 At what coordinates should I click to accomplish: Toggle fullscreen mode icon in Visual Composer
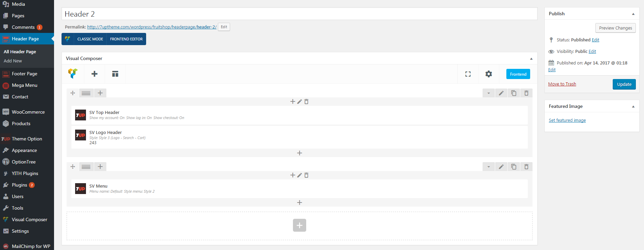[468, 74]
